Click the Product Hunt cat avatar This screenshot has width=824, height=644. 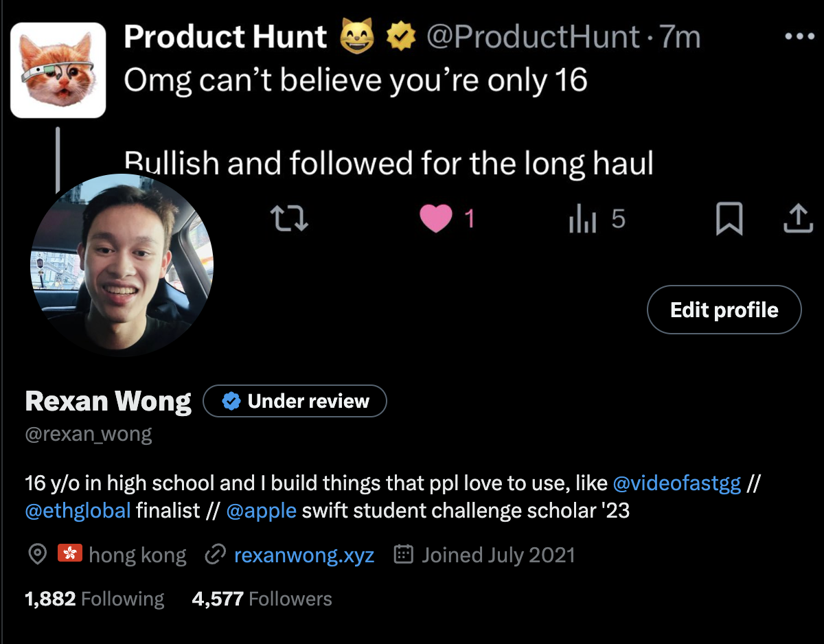[58, 70]
